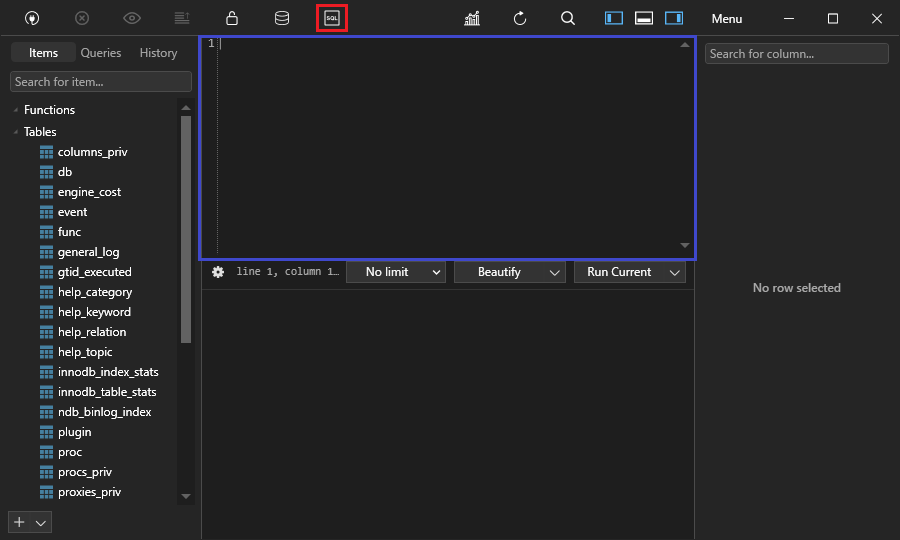Select the help_keyword table
This screenshot has height=540, width=900.
pos(94,312)
